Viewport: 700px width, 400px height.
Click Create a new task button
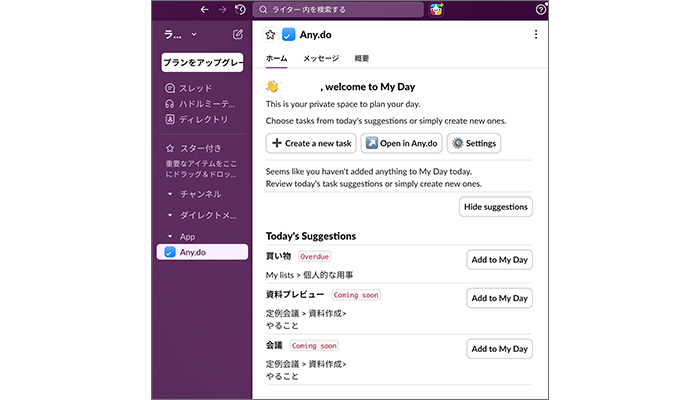tap(311, 143)
